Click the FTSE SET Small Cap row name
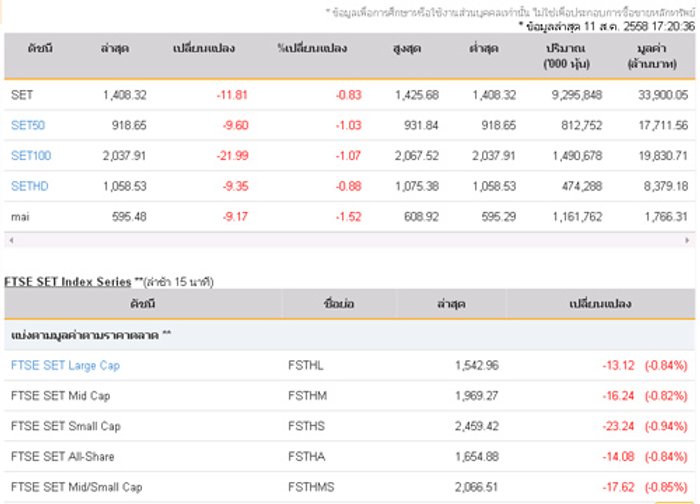The height and width of the screenshot is (504, 700). pos(66,426)
